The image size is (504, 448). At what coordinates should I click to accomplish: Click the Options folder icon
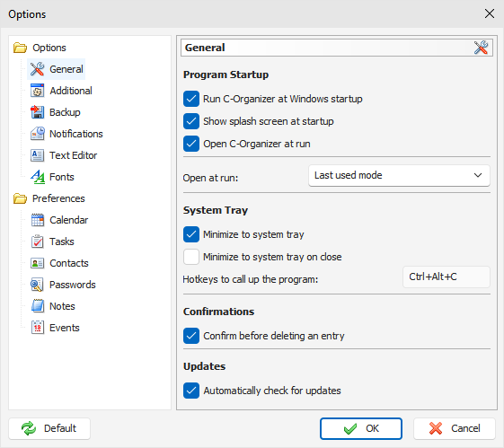pyautogui.click(x=20, y=48)
